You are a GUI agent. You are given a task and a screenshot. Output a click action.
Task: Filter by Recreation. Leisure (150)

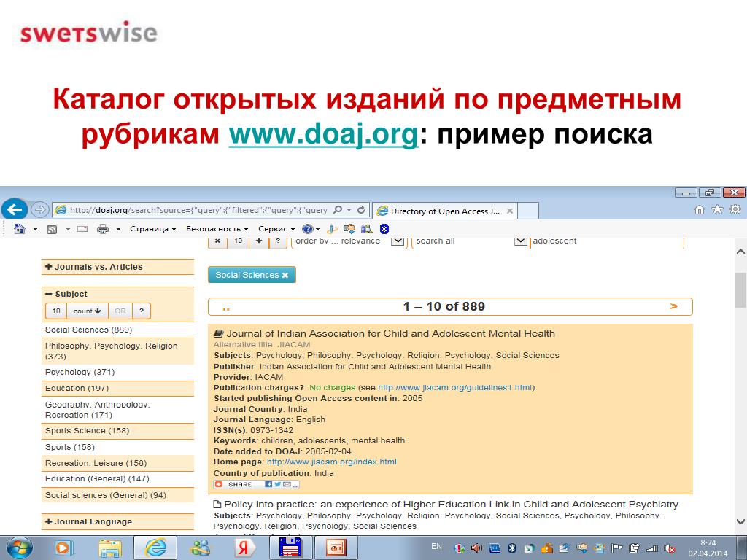pos(117,463)
